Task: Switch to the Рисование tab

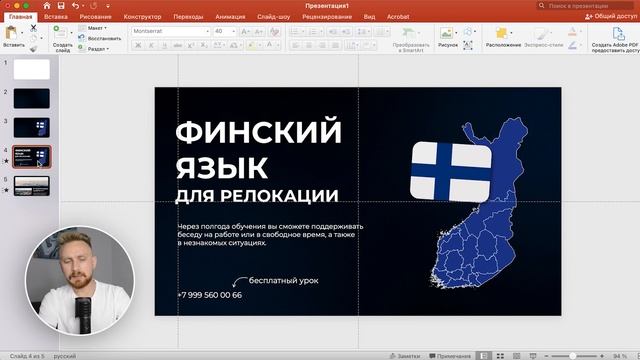Action: pyautogui.click(x=96, y=17)
